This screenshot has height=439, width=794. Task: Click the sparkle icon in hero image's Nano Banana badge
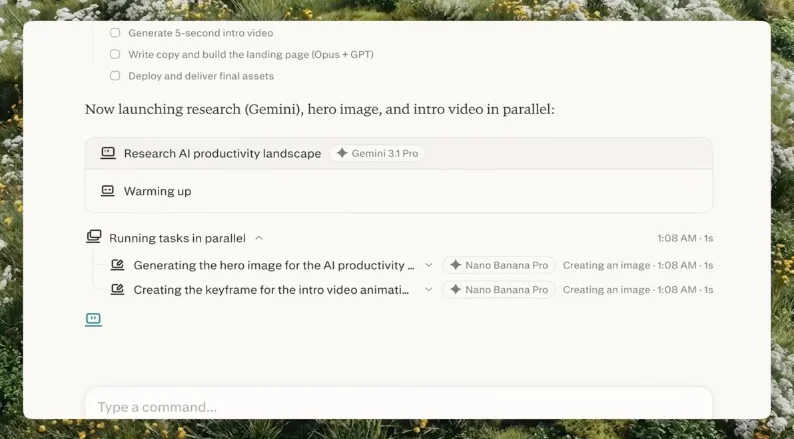coord(456,265)
